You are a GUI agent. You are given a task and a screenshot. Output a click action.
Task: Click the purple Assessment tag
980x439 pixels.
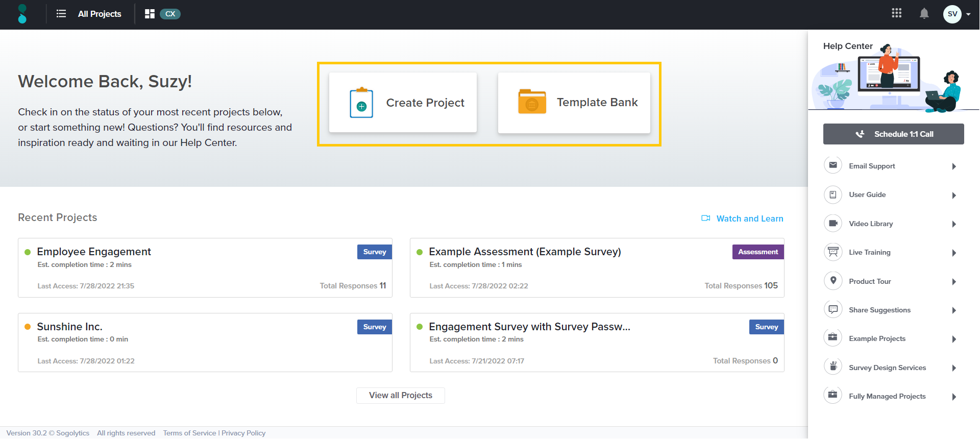[x=758, y=252]
